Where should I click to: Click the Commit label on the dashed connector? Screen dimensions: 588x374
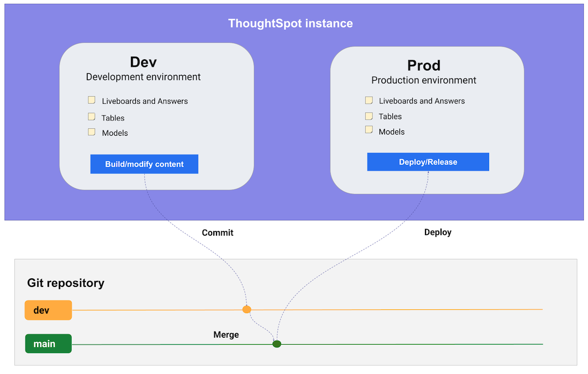pos(218,232)
